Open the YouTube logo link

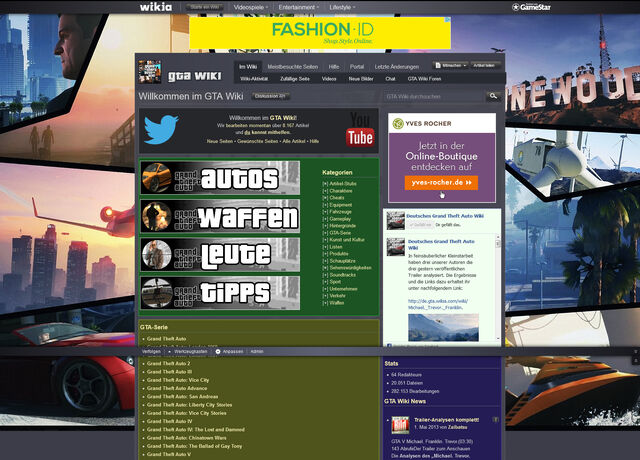click(x=360, y=130)
